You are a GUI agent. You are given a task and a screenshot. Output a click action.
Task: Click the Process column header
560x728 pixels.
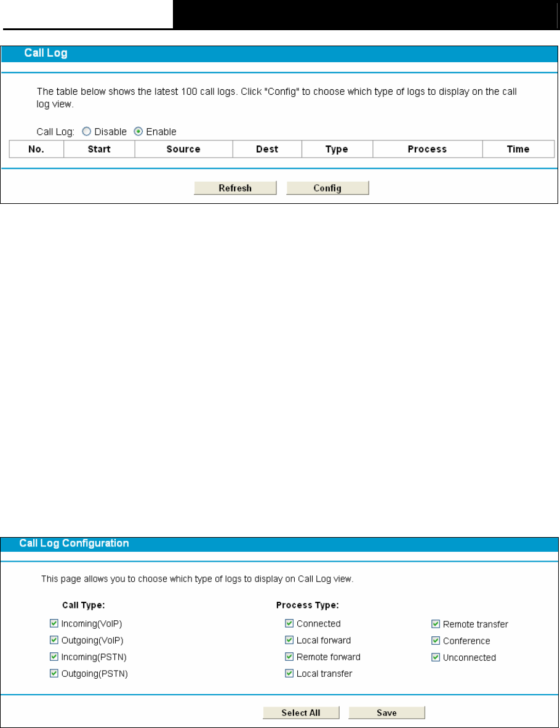click(427, 149)
